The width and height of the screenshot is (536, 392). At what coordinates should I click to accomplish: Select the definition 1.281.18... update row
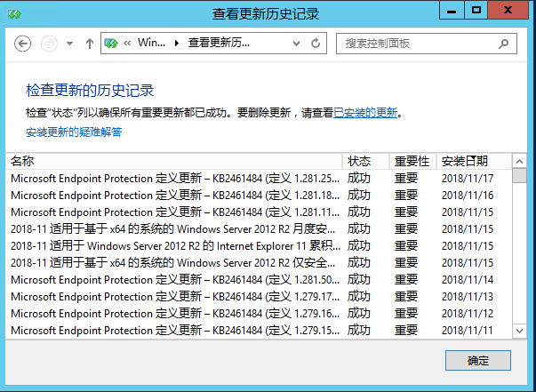point(259,196)
